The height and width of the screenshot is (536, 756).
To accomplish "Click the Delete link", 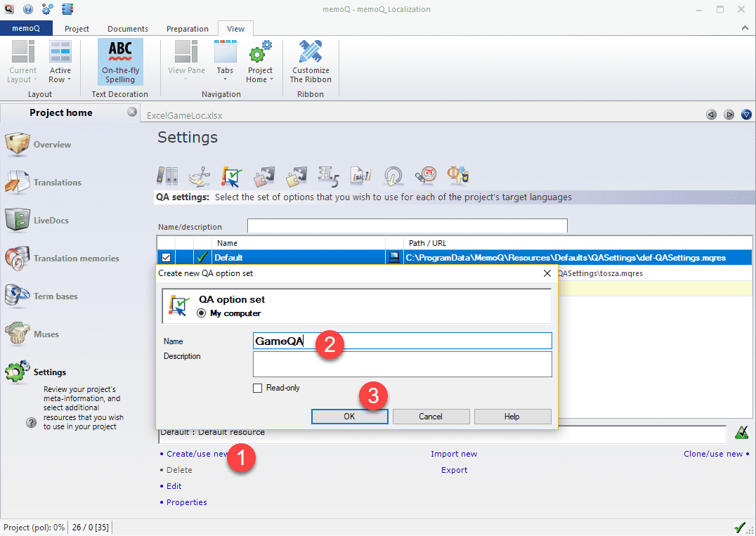I will tap(179, 470).
